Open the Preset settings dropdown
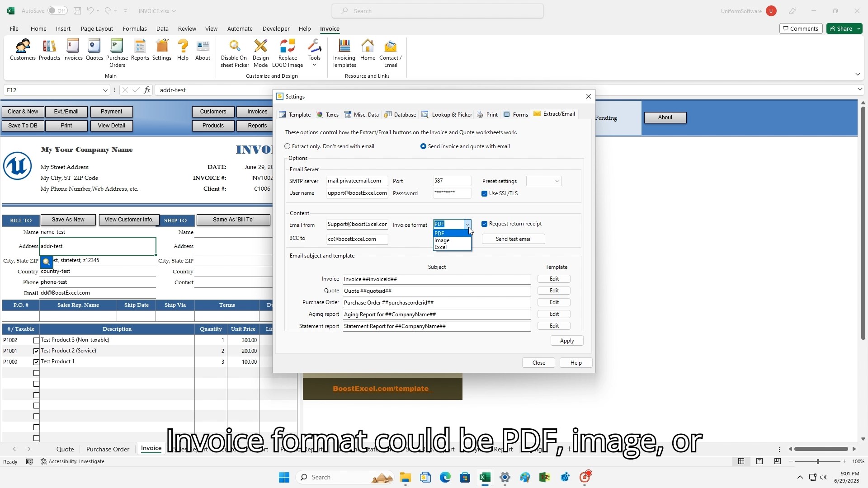 tap(557, 181)
